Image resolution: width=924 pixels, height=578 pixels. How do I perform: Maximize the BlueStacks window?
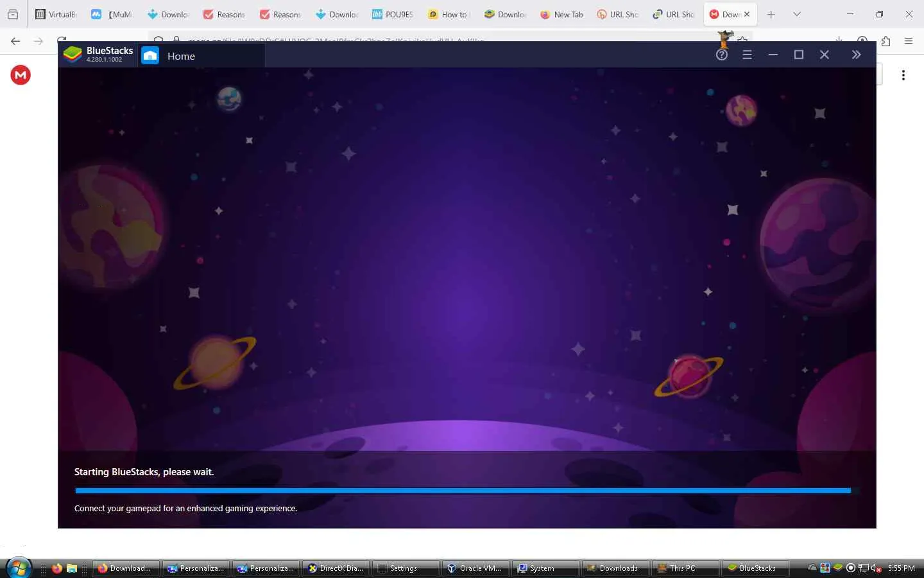tap(799, 55)
